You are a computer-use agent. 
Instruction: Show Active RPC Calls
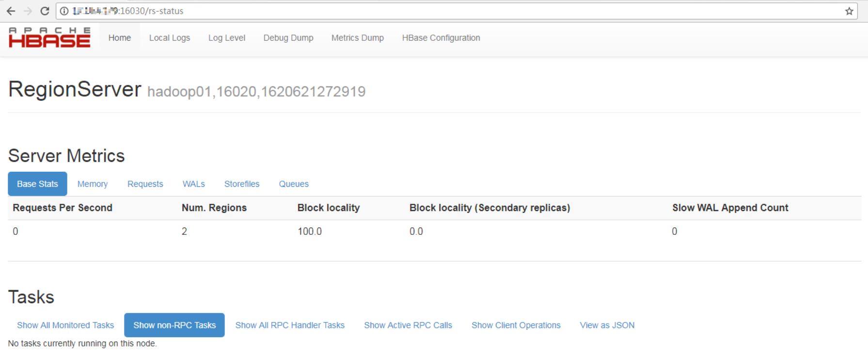pos(408,325)
